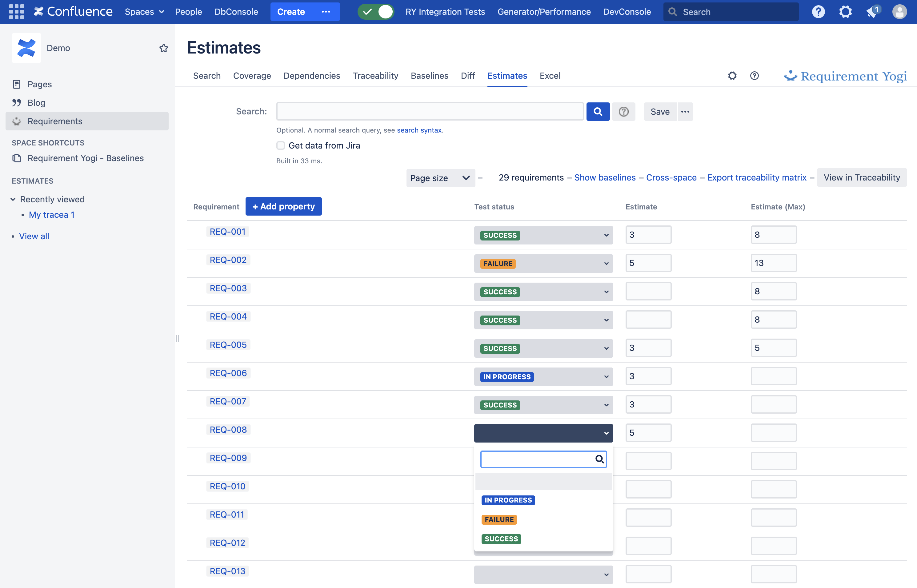
Task: Open Confluence administration gear icon
Action: click(845, 12)
